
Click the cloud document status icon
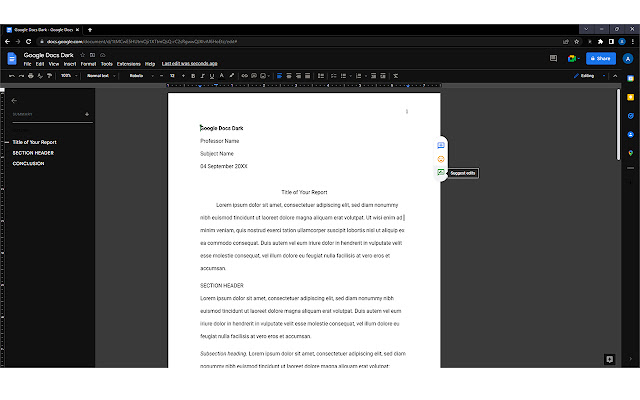pyautogui.click(x=103, y=55)
